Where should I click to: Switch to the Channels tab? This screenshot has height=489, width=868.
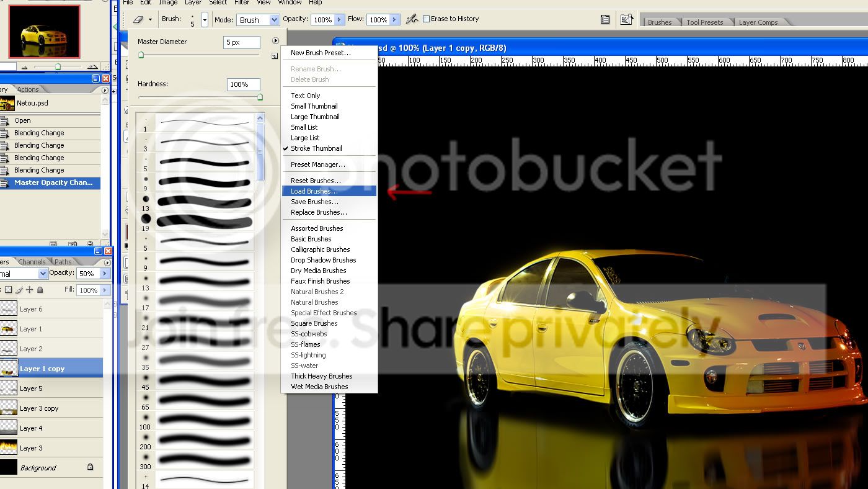pyautogui.click(x=32, y=262)
